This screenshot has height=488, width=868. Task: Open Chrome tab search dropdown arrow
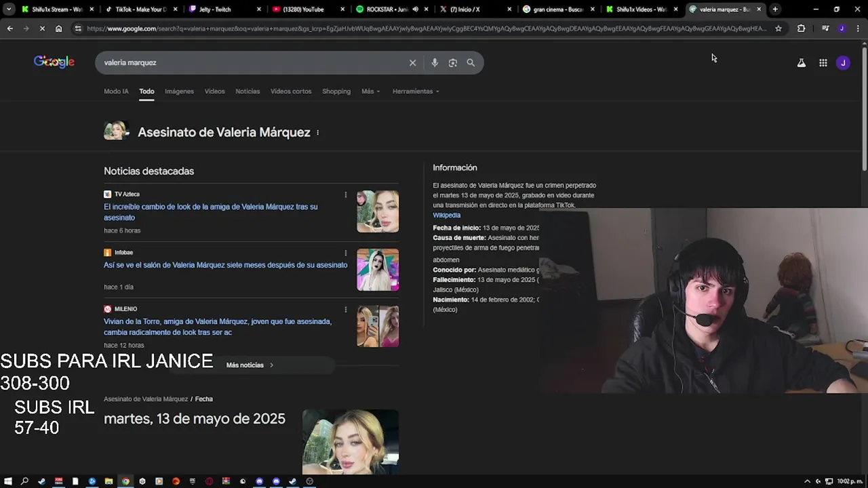(9, 9)
